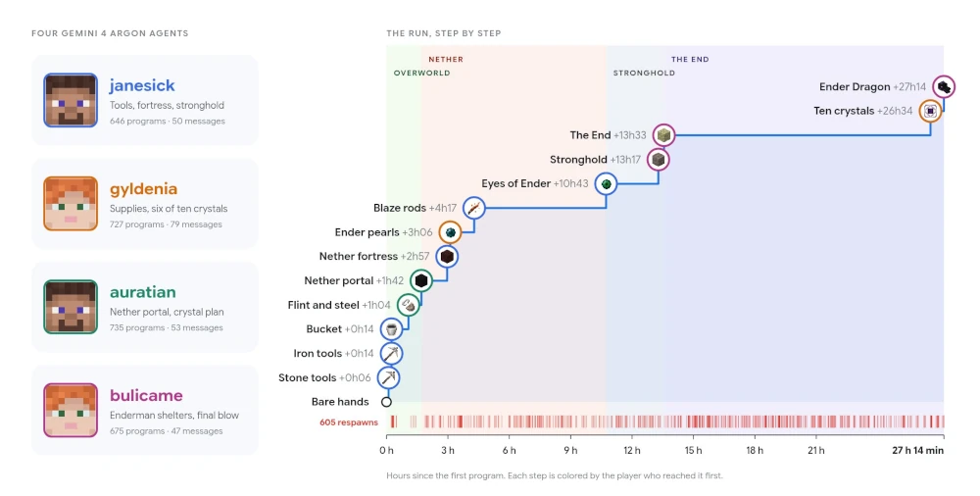
Task: Select The End milestone icon
Action: [663, 135]
